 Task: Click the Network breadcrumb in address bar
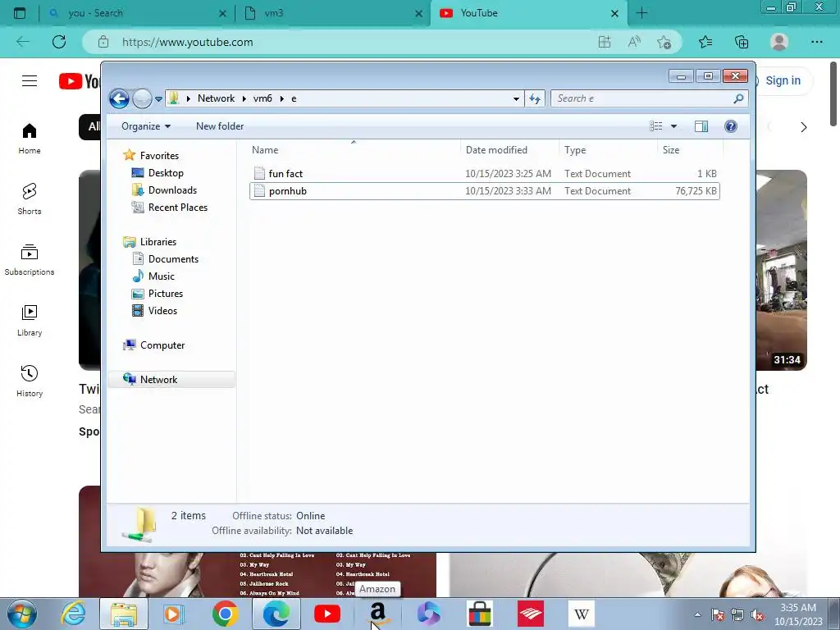click(x=216, y=98)
